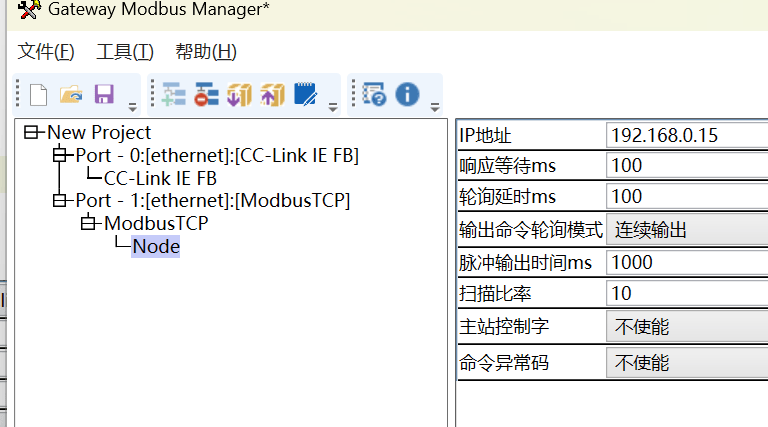Click the Add node tree icon

pyautogui.click(x=173, y=95)
